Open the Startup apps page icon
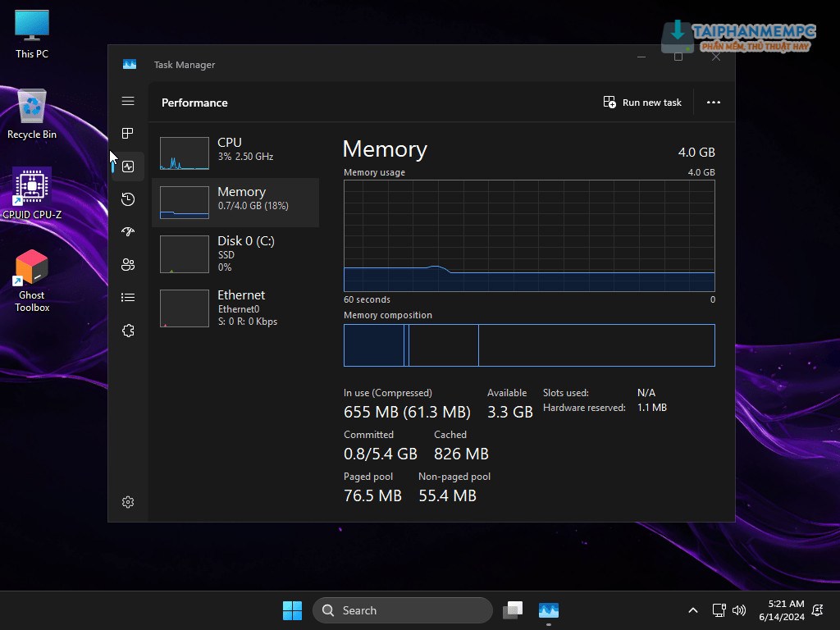 click(x=128, y=232)
